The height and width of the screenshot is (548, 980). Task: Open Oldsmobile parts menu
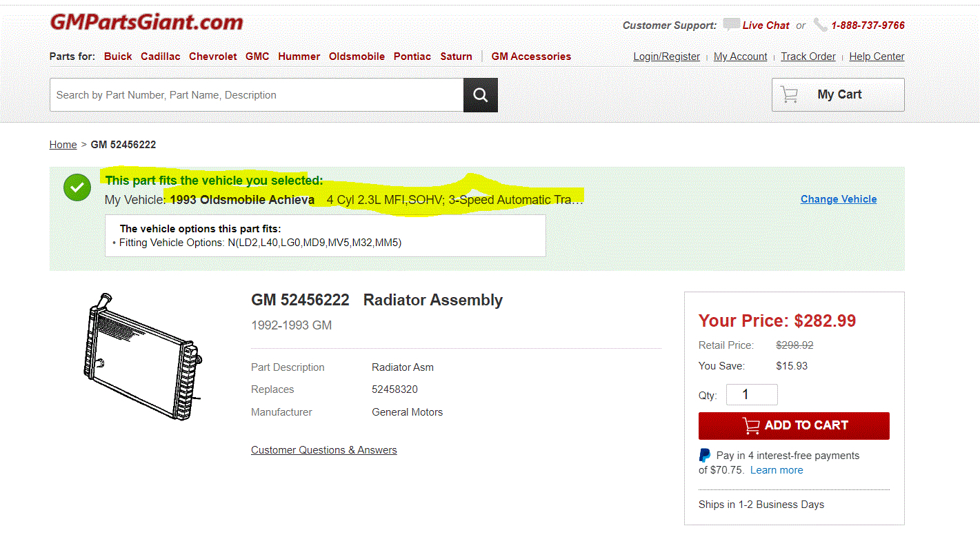tap(357, 57)
